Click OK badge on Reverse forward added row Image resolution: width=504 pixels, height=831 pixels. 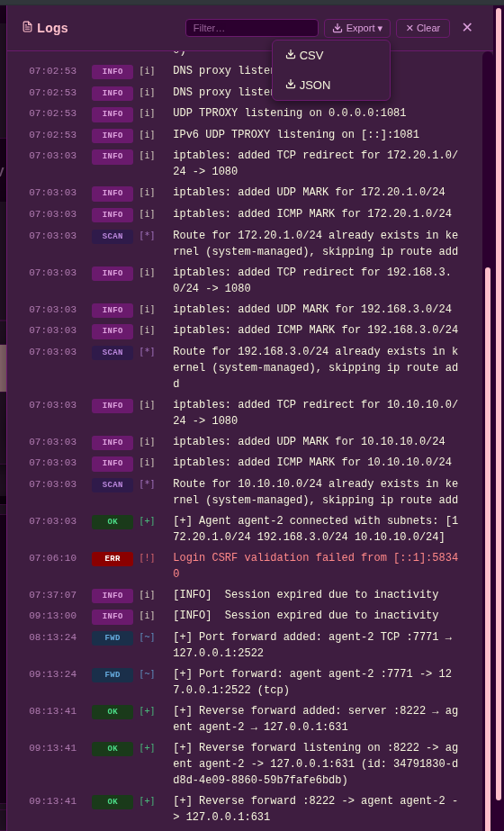pos(112,712)
